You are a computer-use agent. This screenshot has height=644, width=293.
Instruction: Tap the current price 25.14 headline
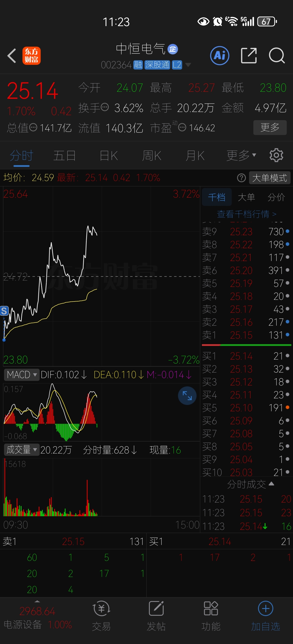32,91
